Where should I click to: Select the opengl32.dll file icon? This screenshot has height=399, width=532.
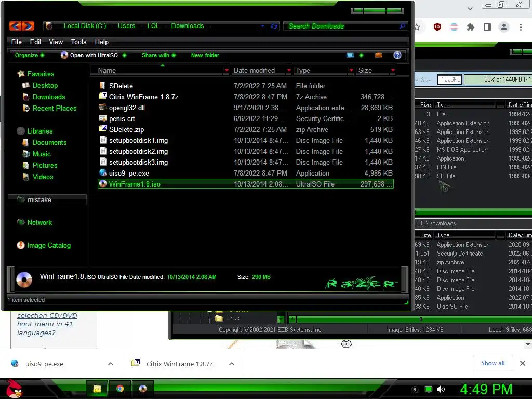click(x=102, y=107)
